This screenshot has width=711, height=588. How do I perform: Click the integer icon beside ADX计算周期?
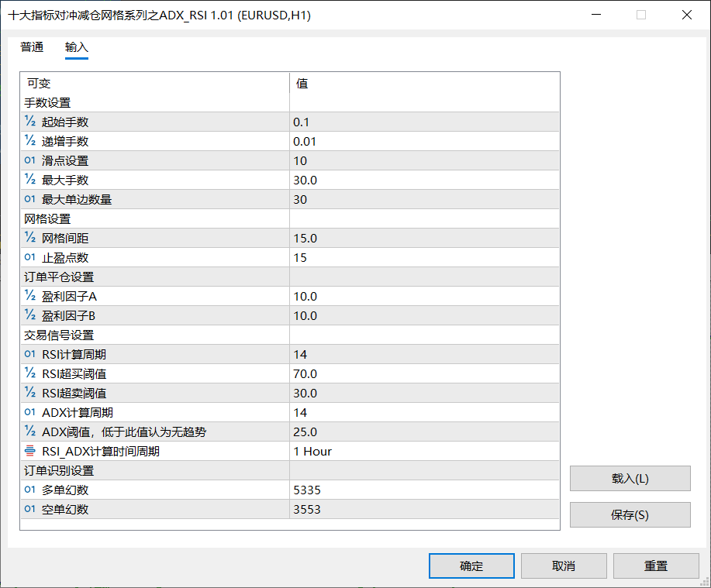tap(30, 412)
